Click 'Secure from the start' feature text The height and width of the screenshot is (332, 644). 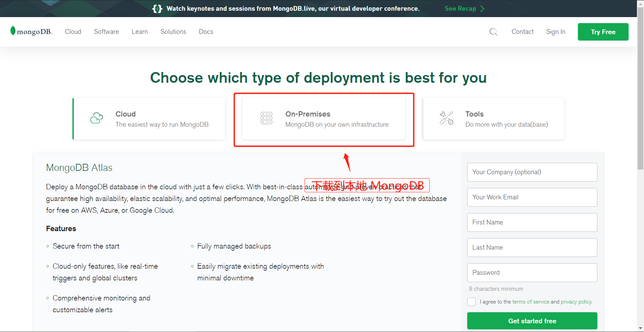[x=86, y=246]
